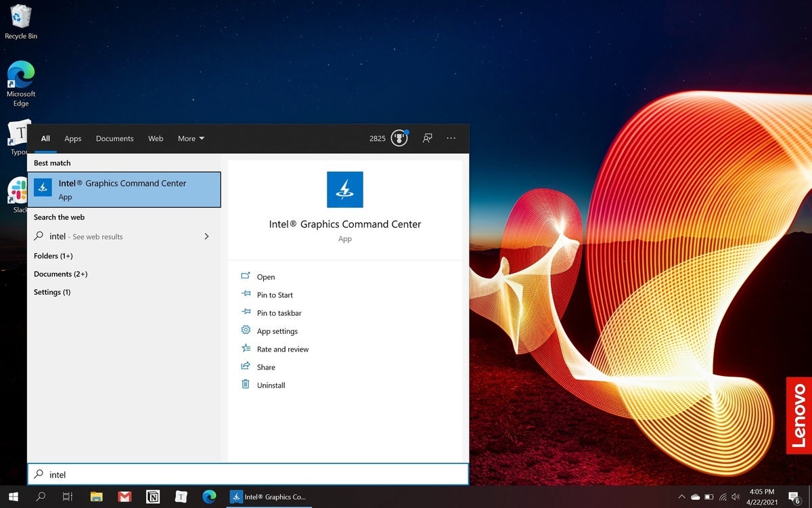Expand the Folders (1+) group
This screenshot has height=508, width=812.
53,256
